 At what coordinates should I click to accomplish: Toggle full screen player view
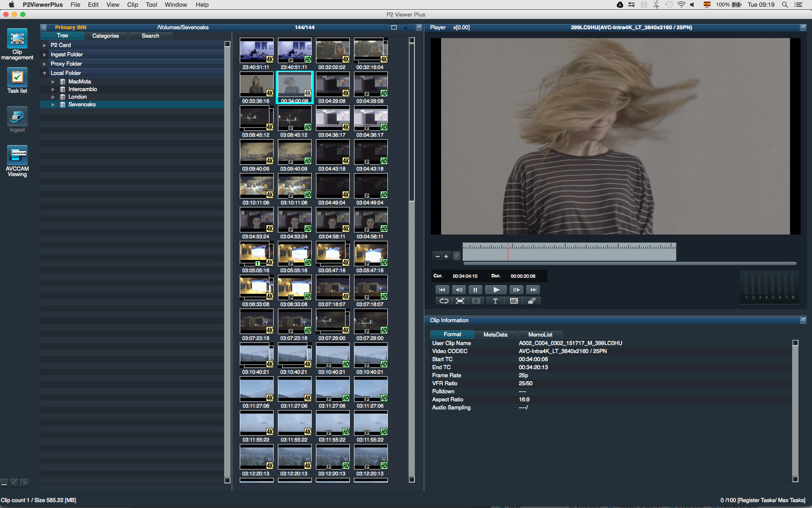(460, 301)
